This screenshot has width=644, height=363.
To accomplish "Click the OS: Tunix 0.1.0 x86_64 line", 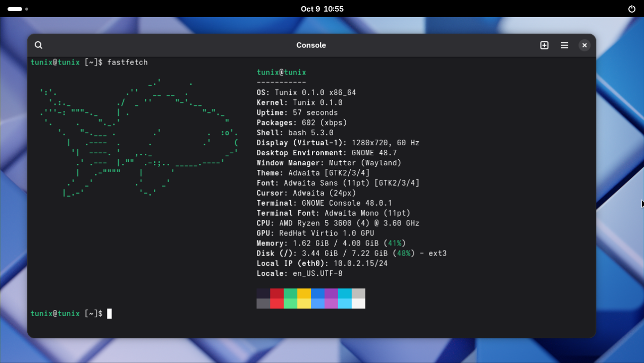I will (x=306, y=93).
